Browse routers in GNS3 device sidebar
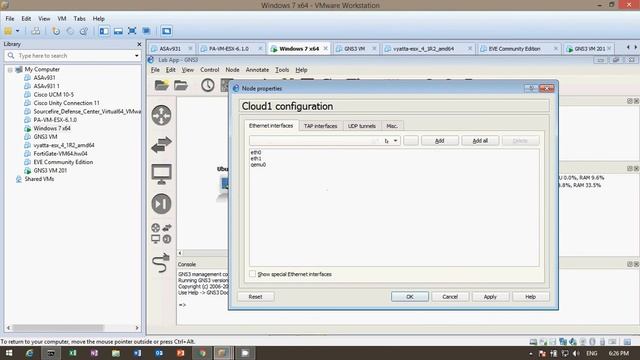This screenshot has width=640, height=360. pos(161,115)
